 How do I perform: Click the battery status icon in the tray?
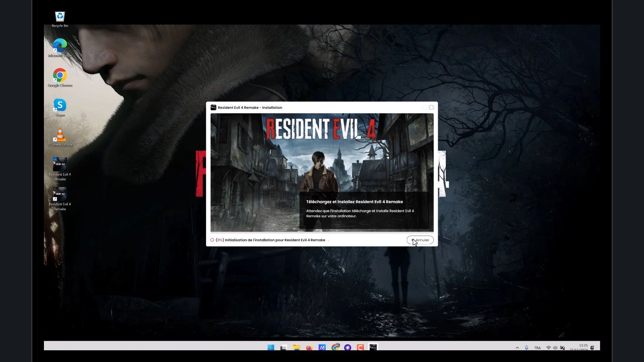(562, 348)
